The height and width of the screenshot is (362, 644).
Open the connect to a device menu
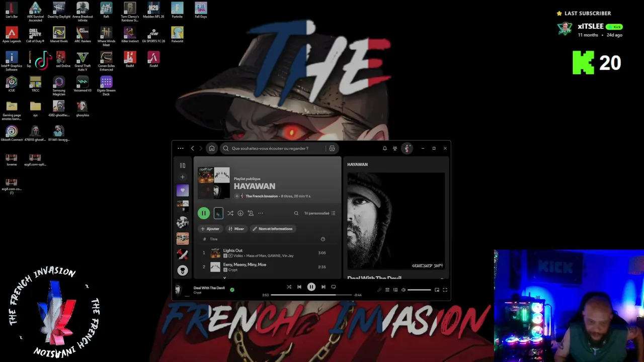tap(395, 290)
